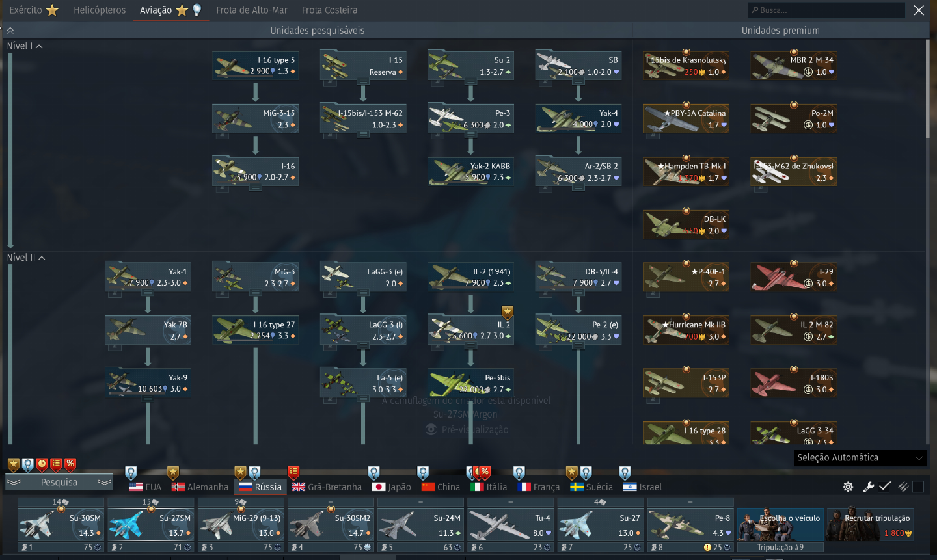Open the Frota Costeira tab
Image resolution: width=937 pixels, height=560 pixels.
(329, 10)
